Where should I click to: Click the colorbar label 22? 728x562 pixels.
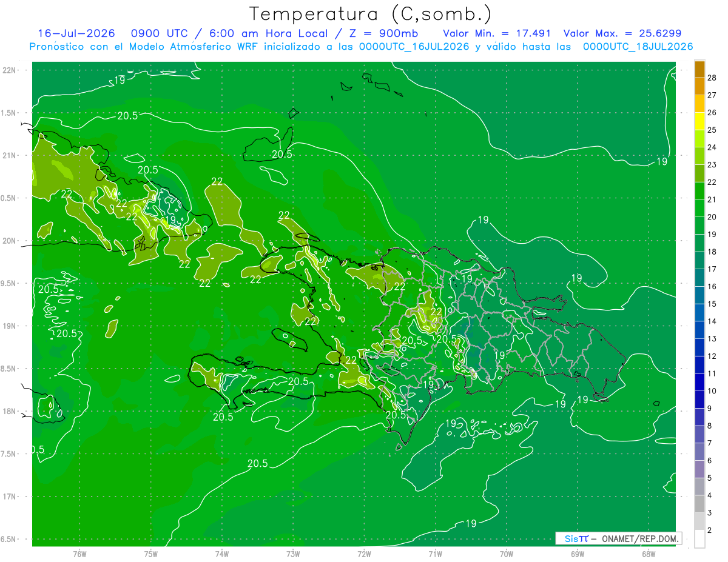pos(712,182)
